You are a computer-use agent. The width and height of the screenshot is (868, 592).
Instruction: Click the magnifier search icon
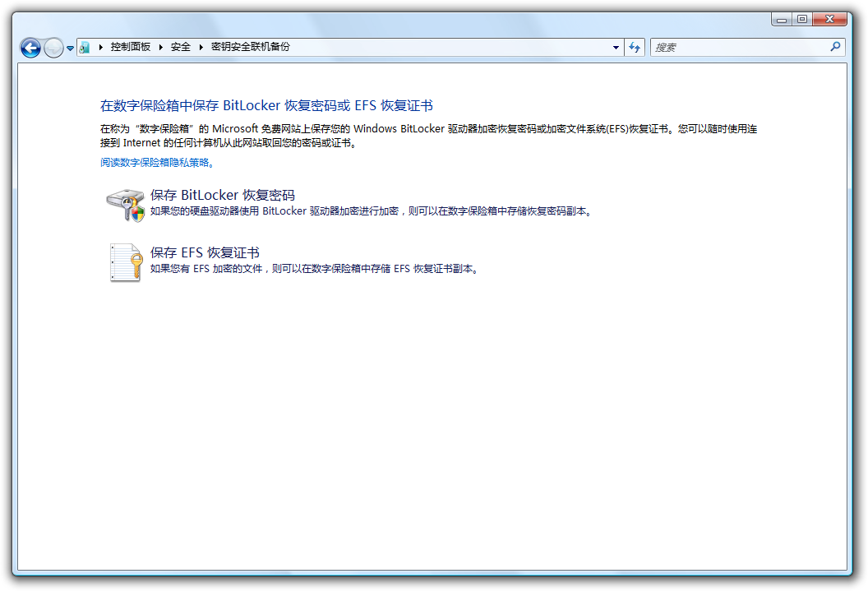[835, 47]
